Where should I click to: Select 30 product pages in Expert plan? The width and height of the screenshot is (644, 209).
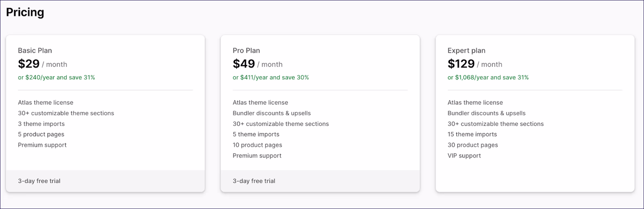coord(473,145)
